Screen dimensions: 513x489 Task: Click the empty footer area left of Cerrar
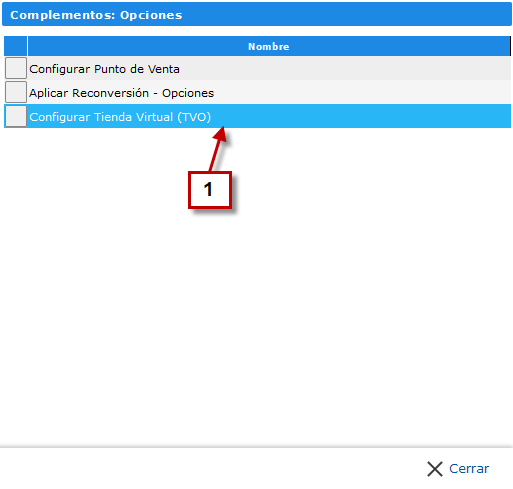click(x=213, y=468)
